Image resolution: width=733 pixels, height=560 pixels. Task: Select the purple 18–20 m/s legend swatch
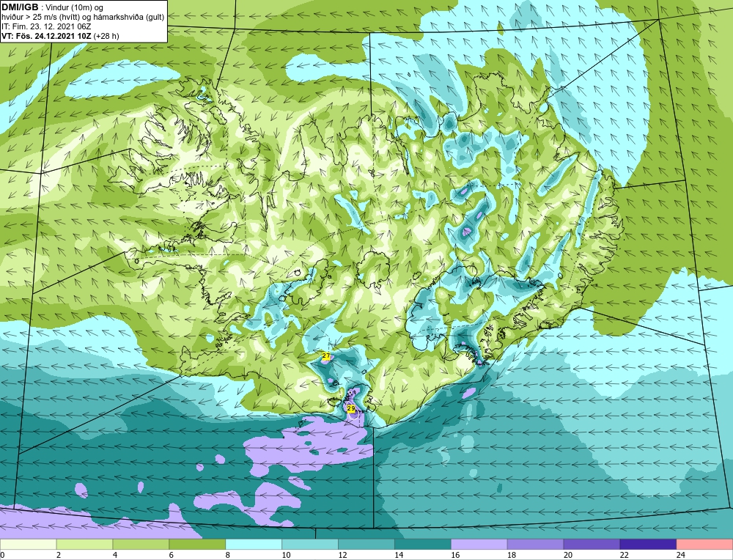(x=535, y=545)
